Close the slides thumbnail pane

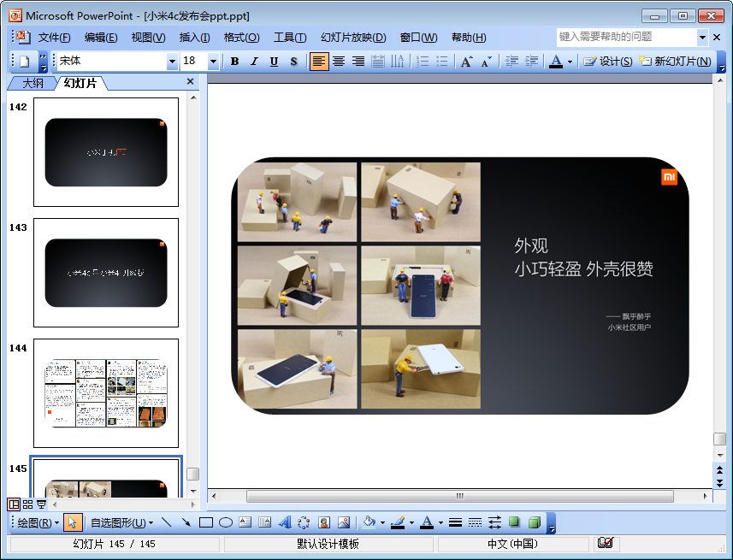coord(190,81)
